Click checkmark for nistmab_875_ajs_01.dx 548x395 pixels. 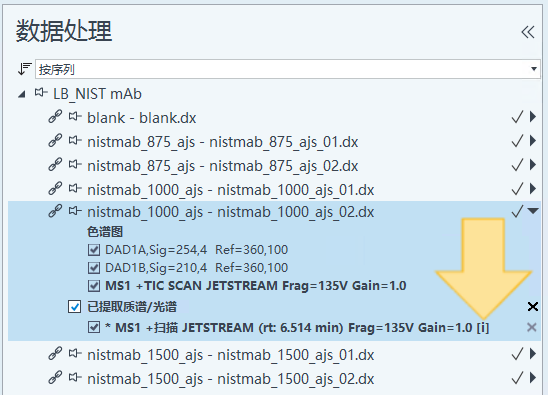[517, 141]
